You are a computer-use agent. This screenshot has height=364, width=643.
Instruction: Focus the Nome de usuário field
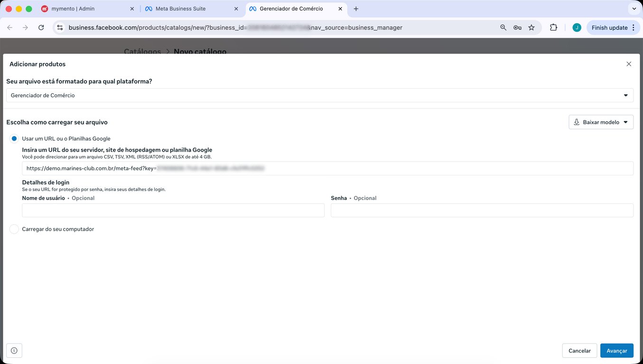173,210
